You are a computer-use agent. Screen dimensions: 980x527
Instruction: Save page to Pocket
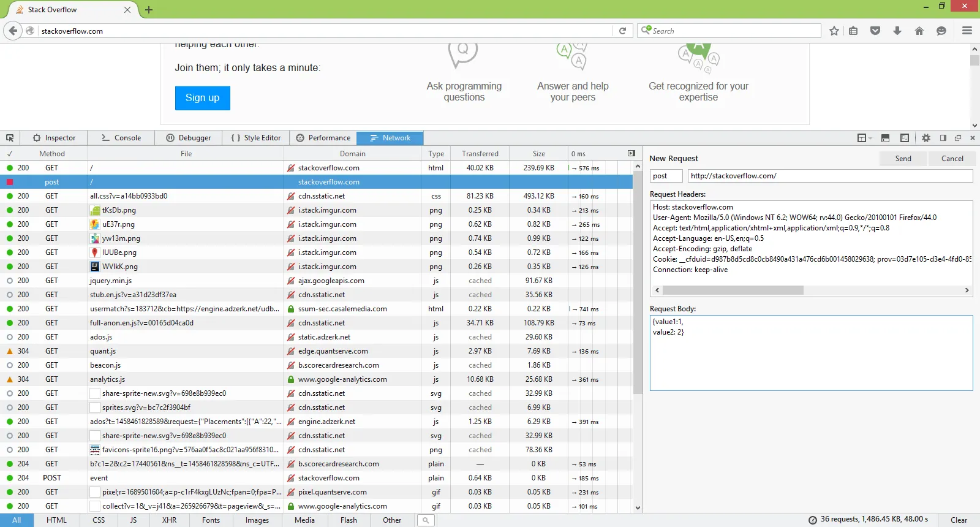[x=875, y=31]
